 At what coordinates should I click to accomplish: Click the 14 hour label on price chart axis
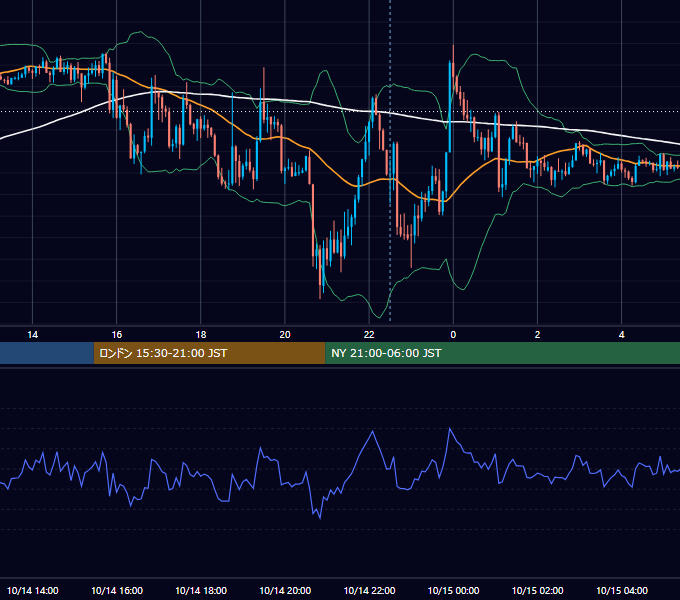pyautogui.click(x=33, y=334)
